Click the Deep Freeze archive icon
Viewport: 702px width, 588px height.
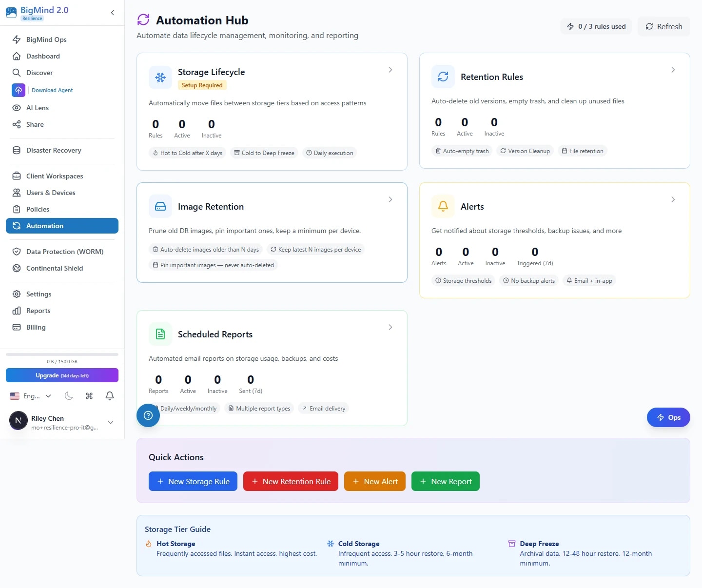pyautogui.click(x=512, y=544)
